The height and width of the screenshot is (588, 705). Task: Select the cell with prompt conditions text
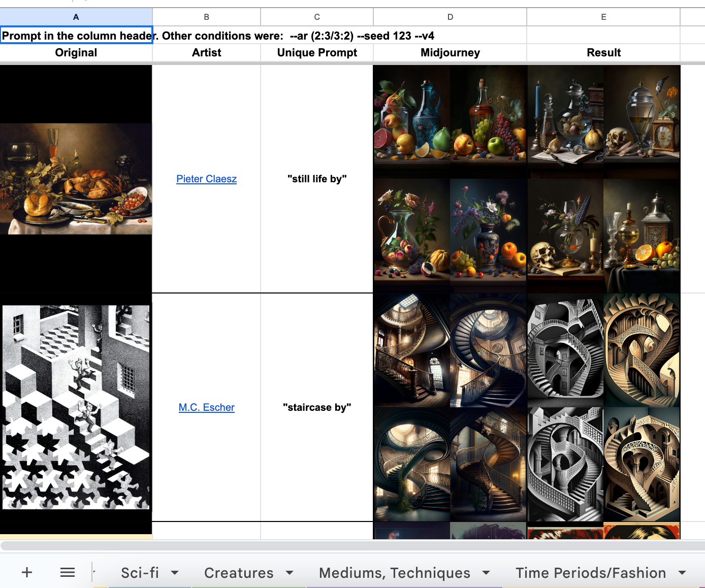click(x=76, y=36)
